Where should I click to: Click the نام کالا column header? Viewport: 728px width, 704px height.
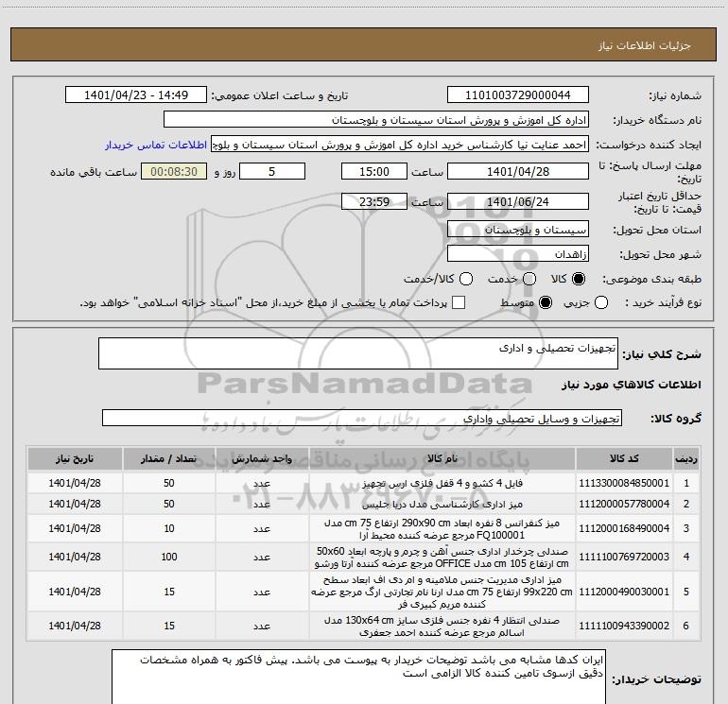442,459
